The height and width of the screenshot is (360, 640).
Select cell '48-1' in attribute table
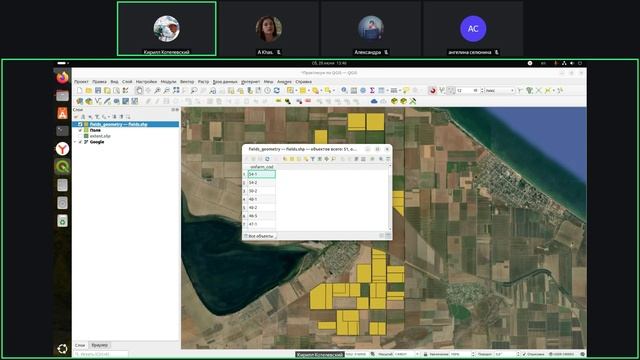[262, 199]
